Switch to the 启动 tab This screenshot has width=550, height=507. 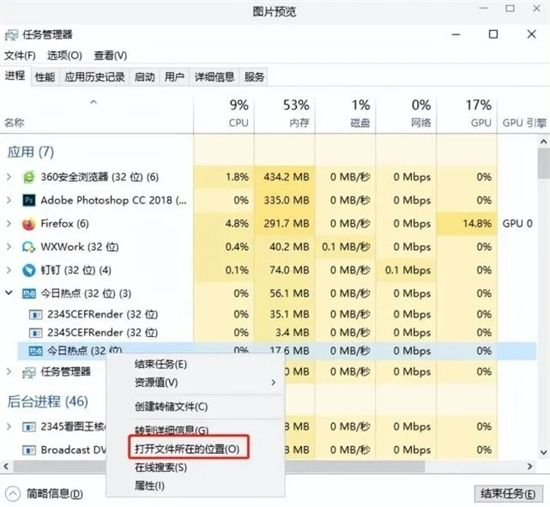point(145,77)
